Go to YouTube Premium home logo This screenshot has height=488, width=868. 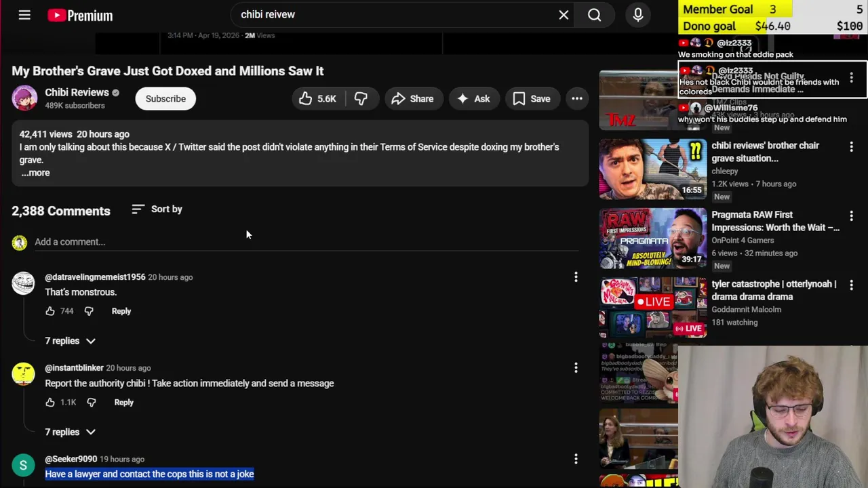(80, 15)
